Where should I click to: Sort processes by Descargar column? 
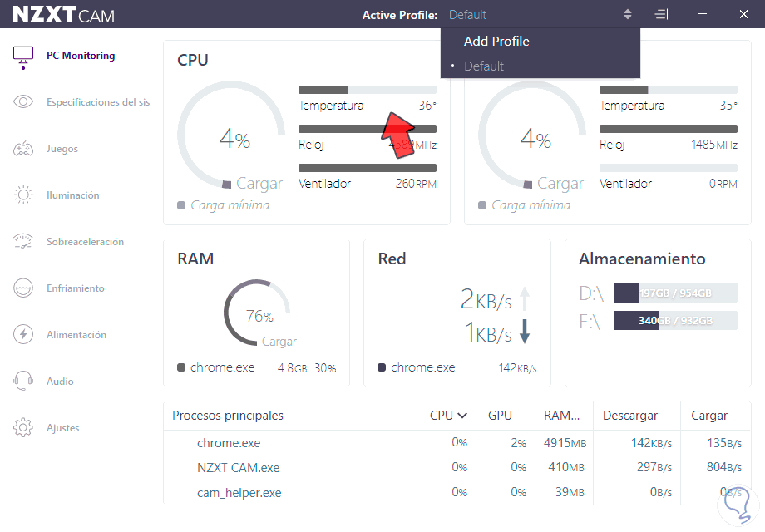pyautogui.click(x=629, y=416)
